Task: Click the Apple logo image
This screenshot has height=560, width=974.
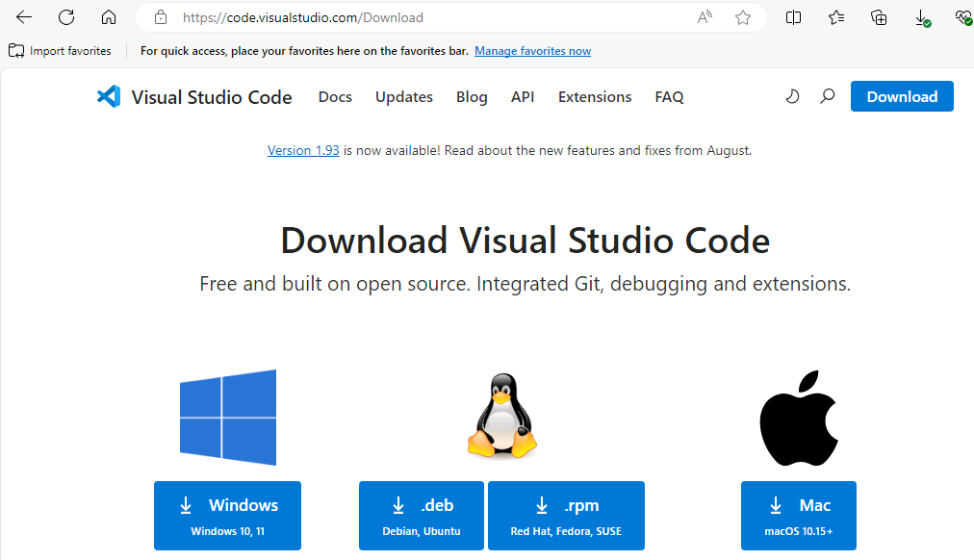Action: [x=799, y=418]
